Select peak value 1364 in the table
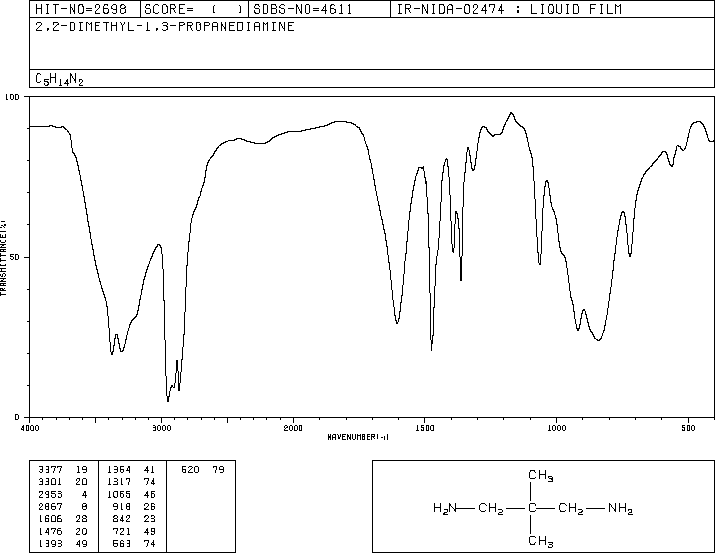The image size is (715, 553). click(x=119, y=470)
